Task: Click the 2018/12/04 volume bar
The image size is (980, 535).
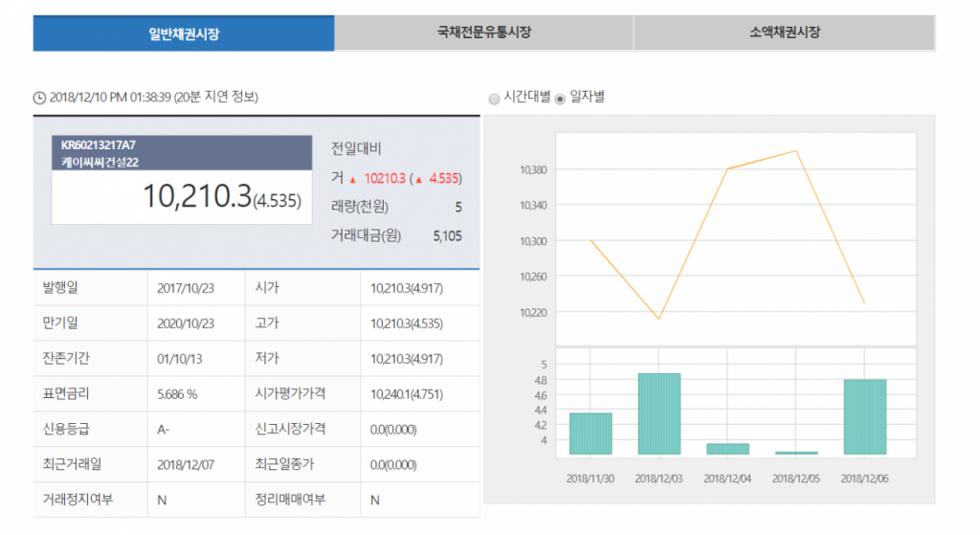Action: tap(727, 448)
